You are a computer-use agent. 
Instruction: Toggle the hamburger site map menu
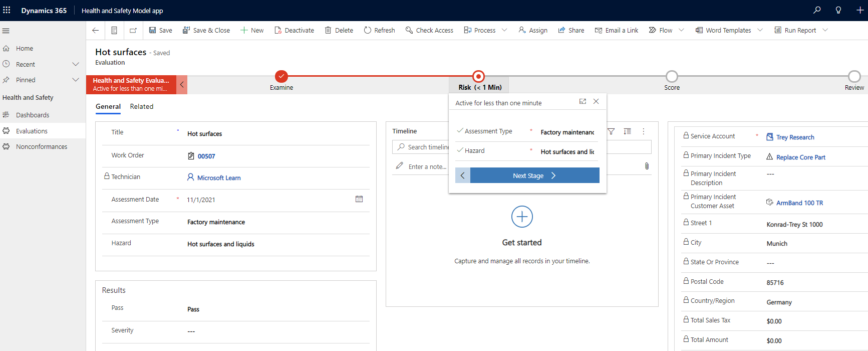coord(6,31)
